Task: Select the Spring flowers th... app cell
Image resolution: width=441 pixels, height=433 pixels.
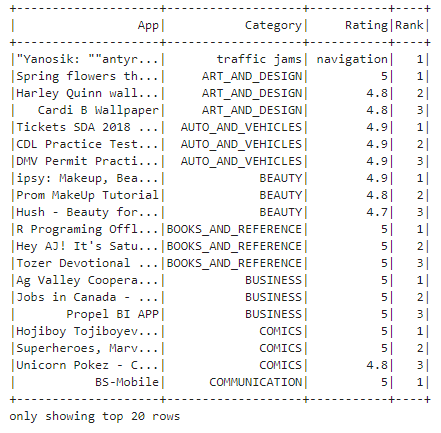Action: click(87, 76)
